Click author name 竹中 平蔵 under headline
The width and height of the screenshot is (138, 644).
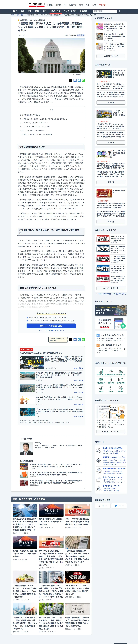tap(21, 35)
